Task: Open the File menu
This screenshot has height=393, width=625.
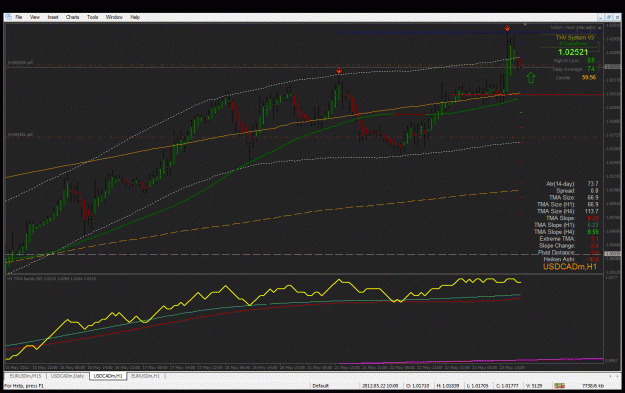Action: click(19, 17)
